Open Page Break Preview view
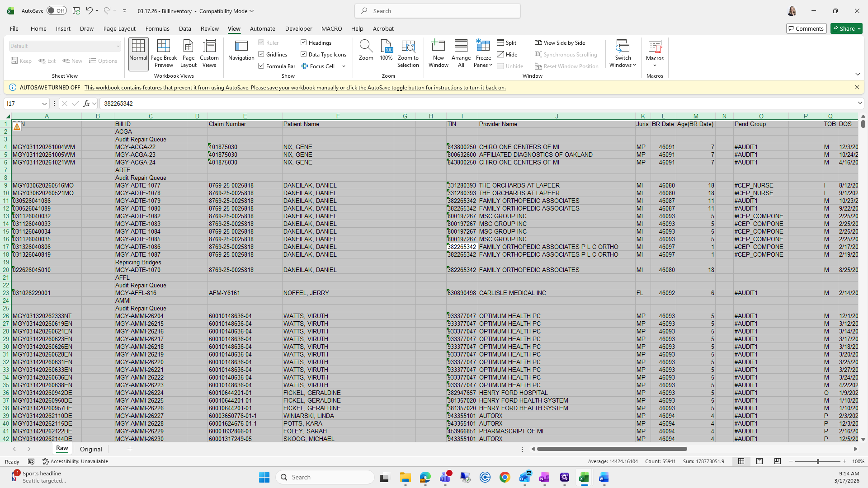 pyautogui.click(x=163, y=53)
